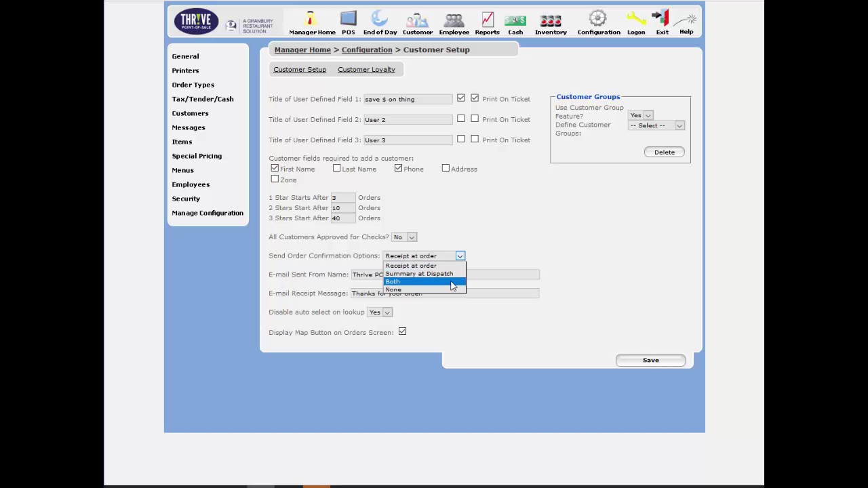Viewport: 868px width, 488px height.
Task: Click the Thrive Point-of-Sale logo
Action: tap(196, 21)
